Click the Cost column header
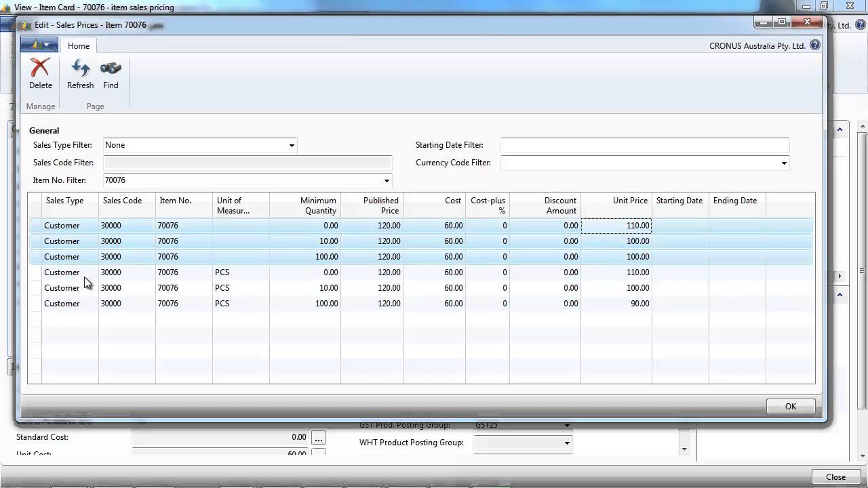The height and width of the screenshot is (488, 868). click(434, 205)
